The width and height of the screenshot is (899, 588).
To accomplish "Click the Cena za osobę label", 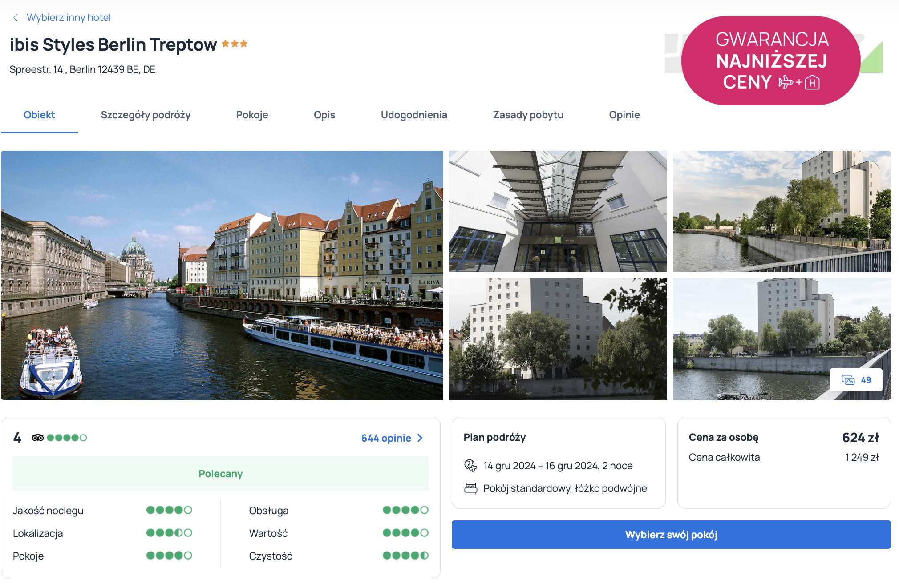I will click(724, 437).
